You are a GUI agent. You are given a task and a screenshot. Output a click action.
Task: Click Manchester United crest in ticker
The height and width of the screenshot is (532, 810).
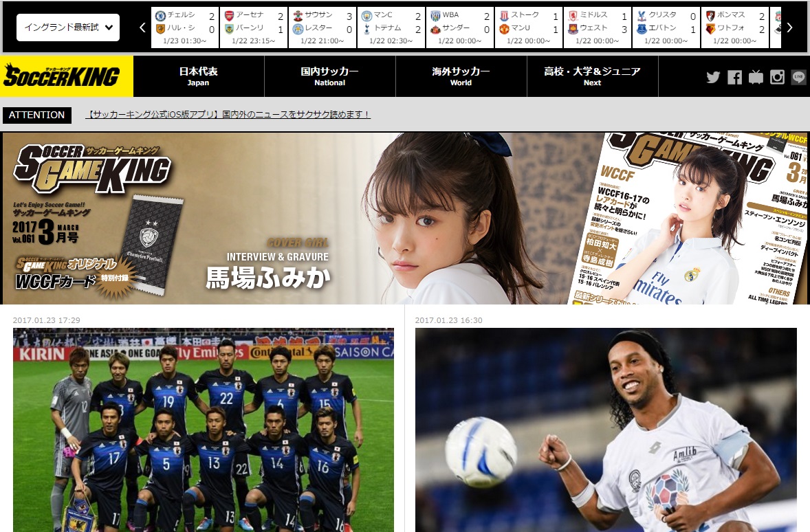point(504,29)
